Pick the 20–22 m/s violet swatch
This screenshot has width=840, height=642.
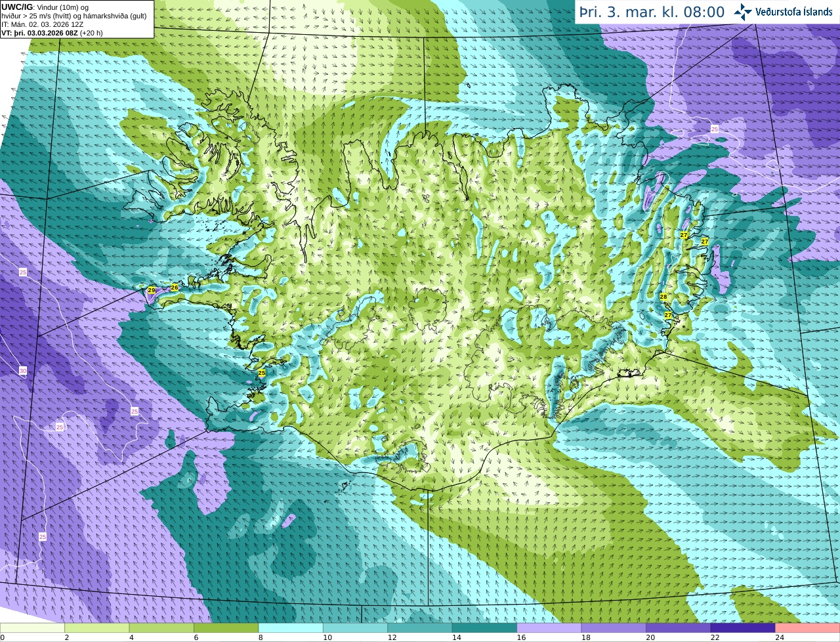point(679,628)
